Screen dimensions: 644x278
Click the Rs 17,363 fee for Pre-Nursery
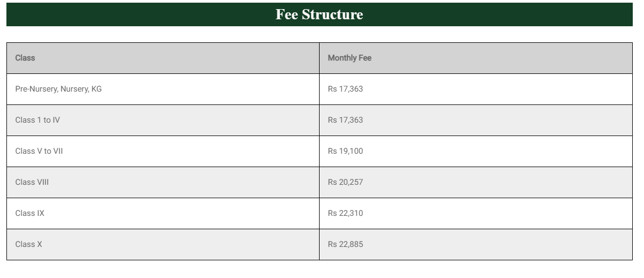(345, 89)
